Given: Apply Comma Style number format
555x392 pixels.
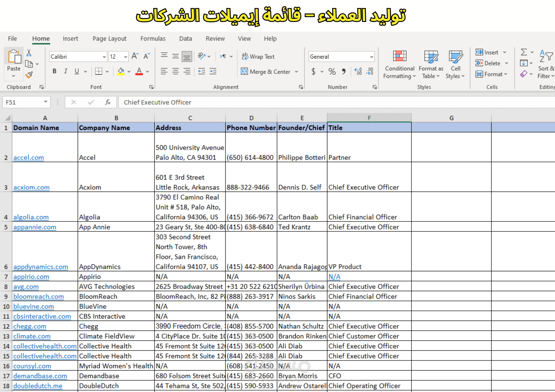Looking at the screenshot, I should (344, 71).
